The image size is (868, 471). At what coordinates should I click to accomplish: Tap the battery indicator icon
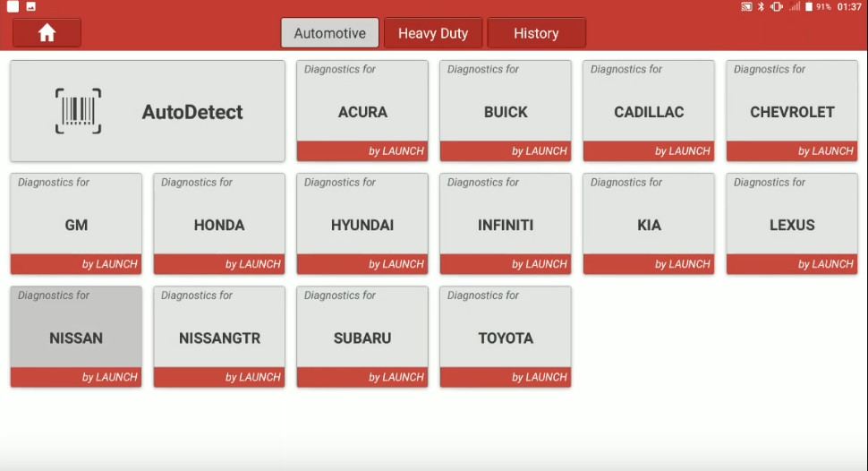(809, 6)
